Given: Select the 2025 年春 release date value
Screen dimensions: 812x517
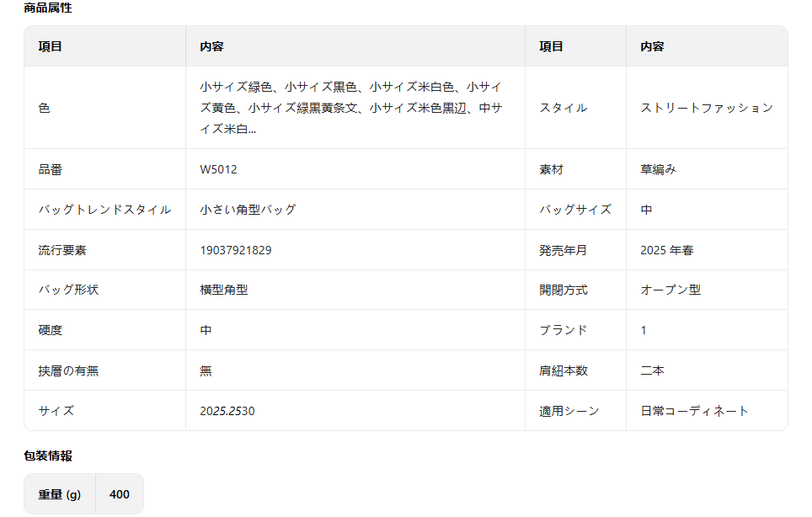Looking at the screenshot, I should point(666,250).
